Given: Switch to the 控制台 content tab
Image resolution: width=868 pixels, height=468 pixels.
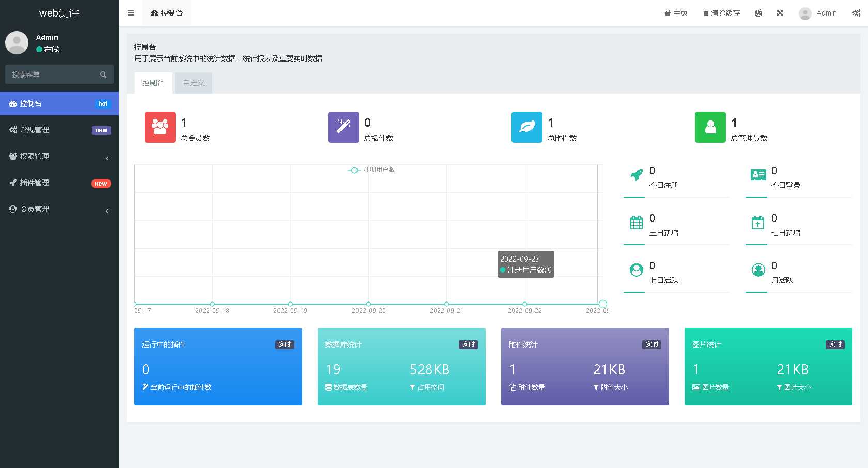Looking at the screenshot, I should (x=153, y=83).
